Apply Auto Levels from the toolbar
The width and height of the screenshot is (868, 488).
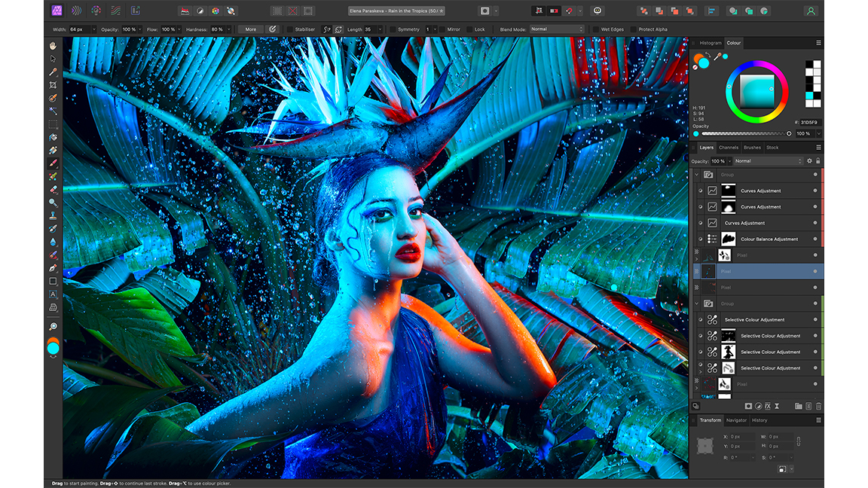(x=185, y=11)
